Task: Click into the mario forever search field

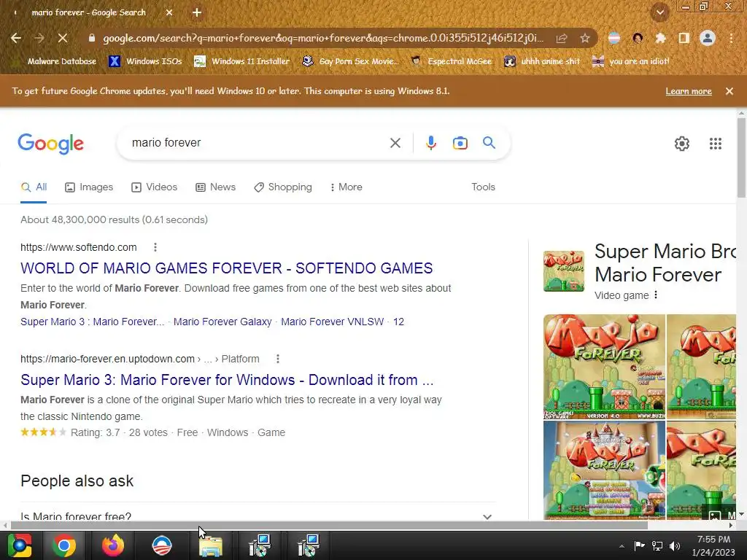Action: pyautogui.click(x=258, y=143)
